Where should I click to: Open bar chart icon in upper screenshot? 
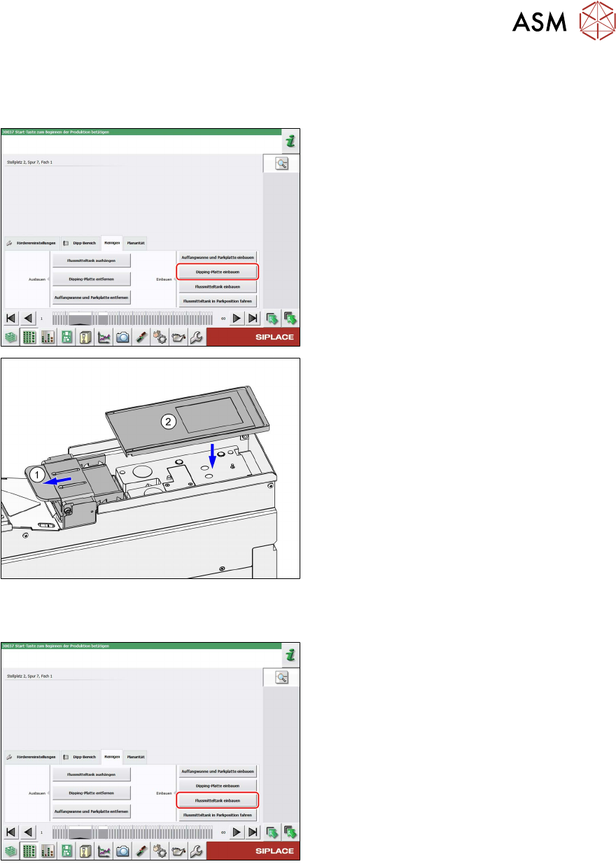coord(48,337)
